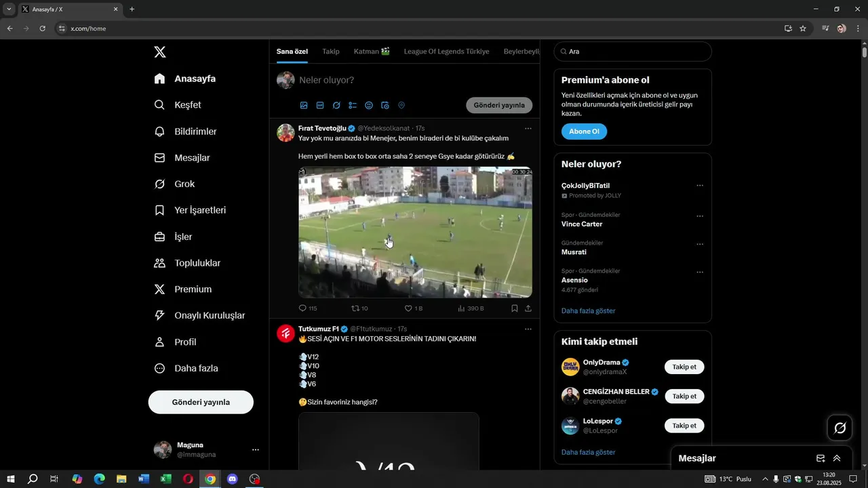The height and width of the screenshot is (488, 868).
Task: Reload the page in Chrome
Action: [42, 28]
